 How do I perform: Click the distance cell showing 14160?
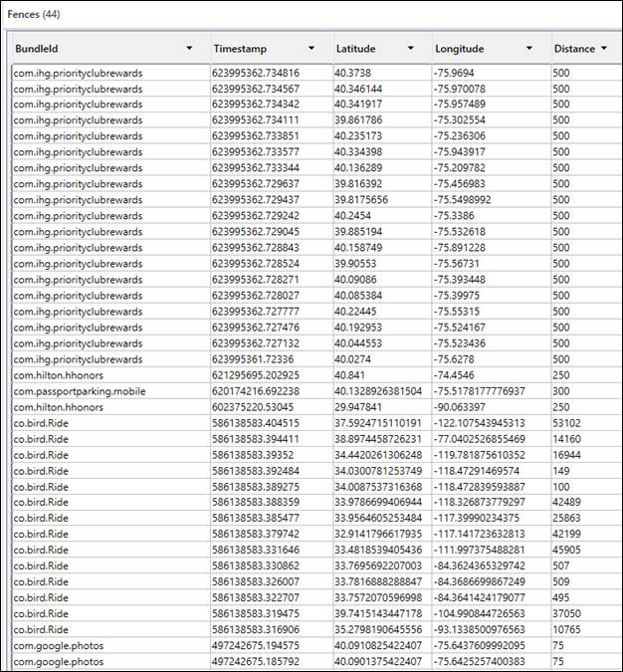(x=569, y=439)
